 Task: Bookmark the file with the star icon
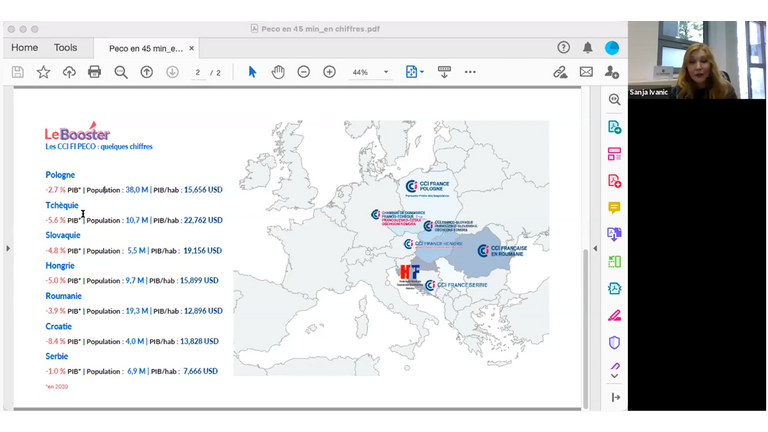(x=43, y=72)
